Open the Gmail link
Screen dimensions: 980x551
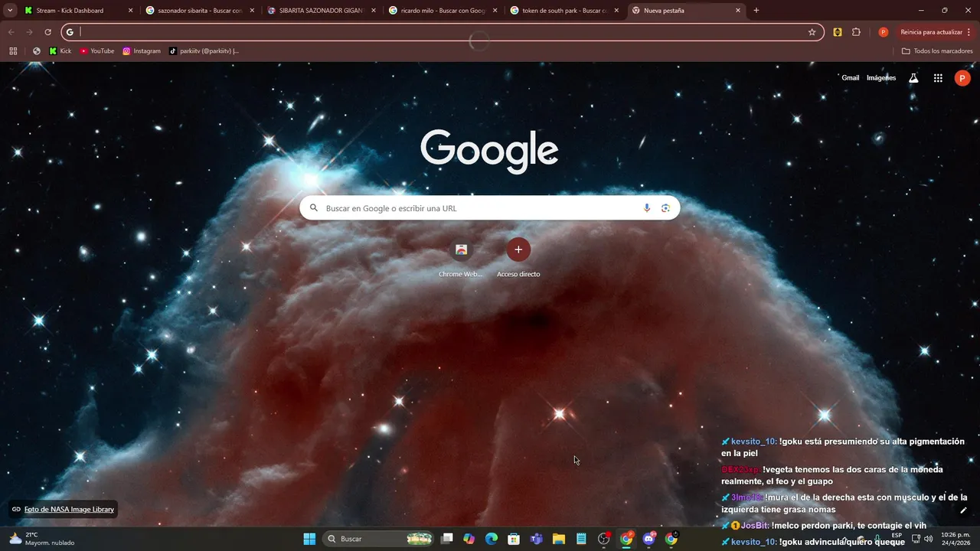coord(850,78)
